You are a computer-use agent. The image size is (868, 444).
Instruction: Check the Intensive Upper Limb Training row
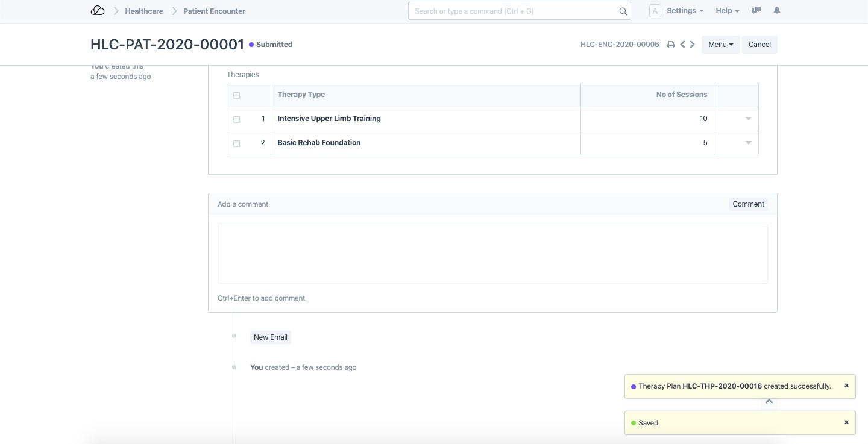(x=236, y=119)
